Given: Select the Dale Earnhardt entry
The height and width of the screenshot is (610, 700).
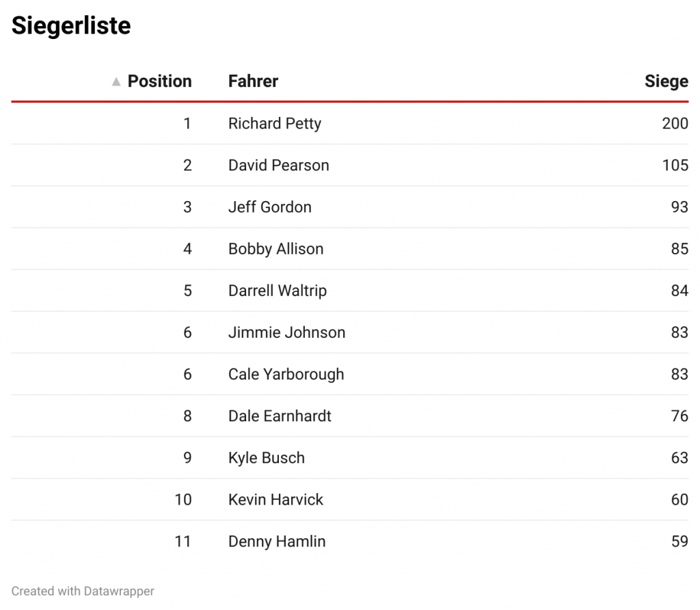Looking at the screenshot, I should pyautogui.click(x=280, y=416).
